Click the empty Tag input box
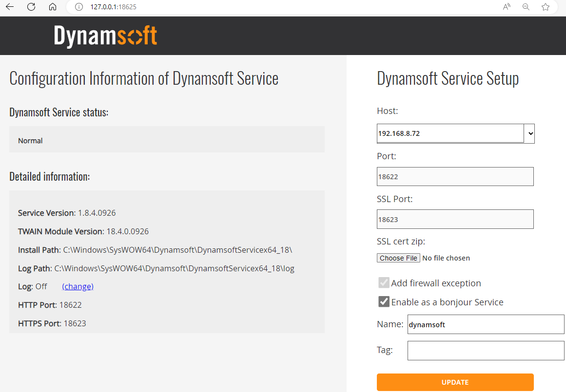Screen dimensions: 566x392 pyautogui.click(x=485, y=351)
